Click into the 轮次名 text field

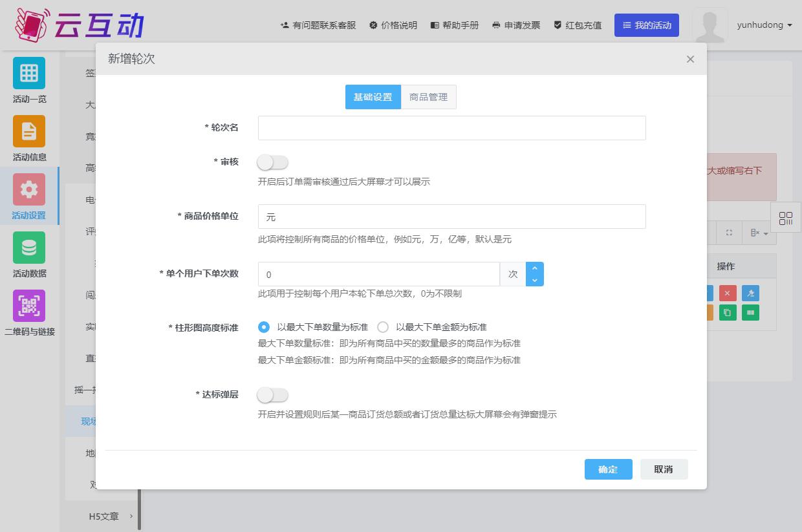tap(451, 128)
